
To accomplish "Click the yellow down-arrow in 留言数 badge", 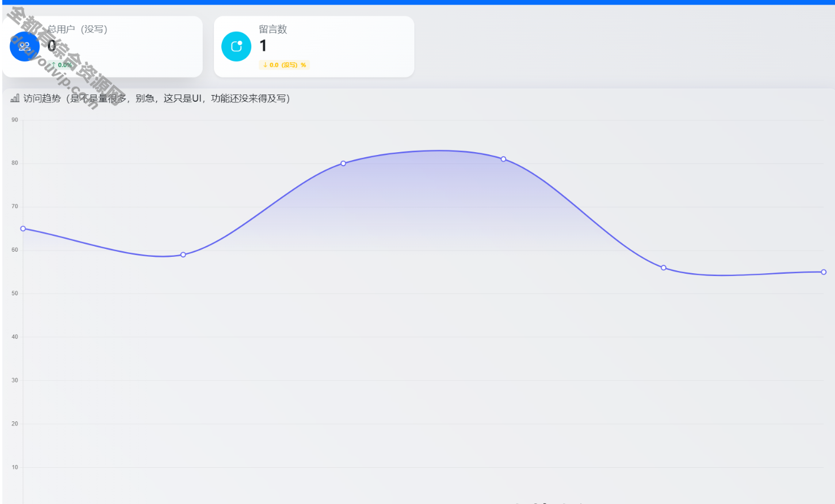I will tap(265, 65).
